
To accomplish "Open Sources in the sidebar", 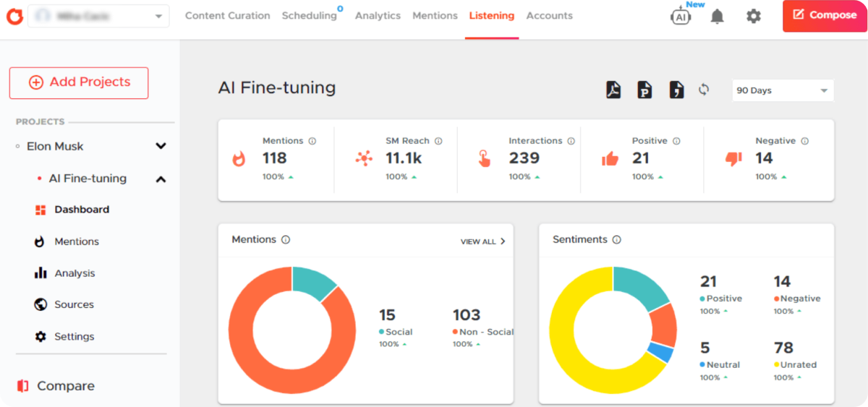I will click(x=74, y=304).
